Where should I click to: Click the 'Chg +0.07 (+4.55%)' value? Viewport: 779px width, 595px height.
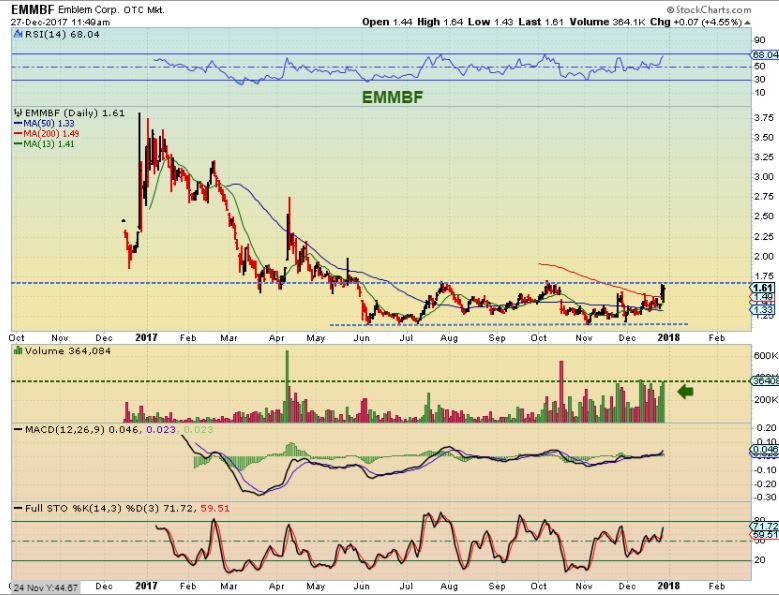697,22
